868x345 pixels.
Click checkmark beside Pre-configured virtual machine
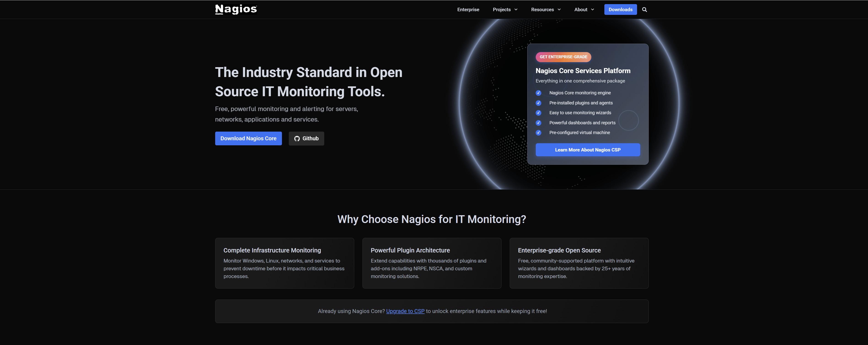click(538, 133)
